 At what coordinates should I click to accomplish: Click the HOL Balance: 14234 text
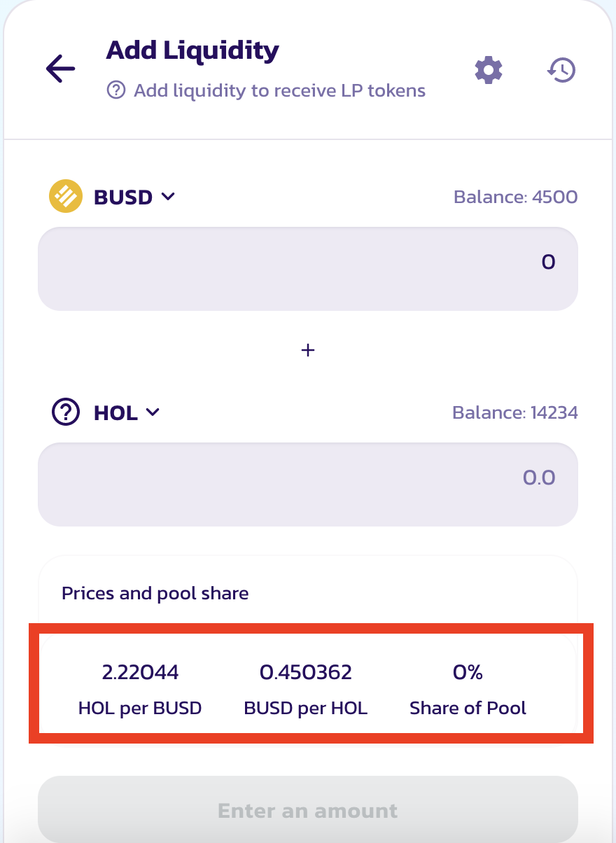pos(514,412)
